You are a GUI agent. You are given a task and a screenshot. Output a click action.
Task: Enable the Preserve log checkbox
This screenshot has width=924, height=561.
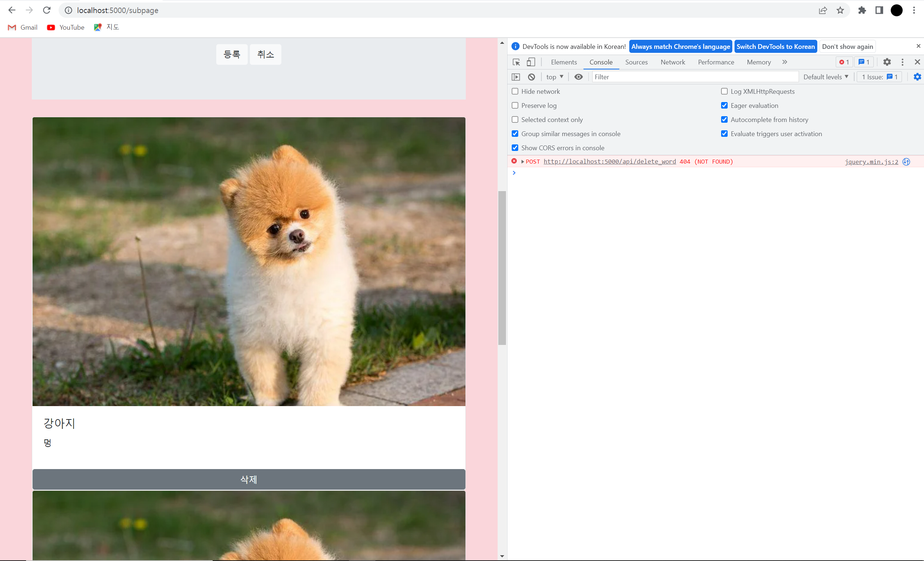point(515,106)
